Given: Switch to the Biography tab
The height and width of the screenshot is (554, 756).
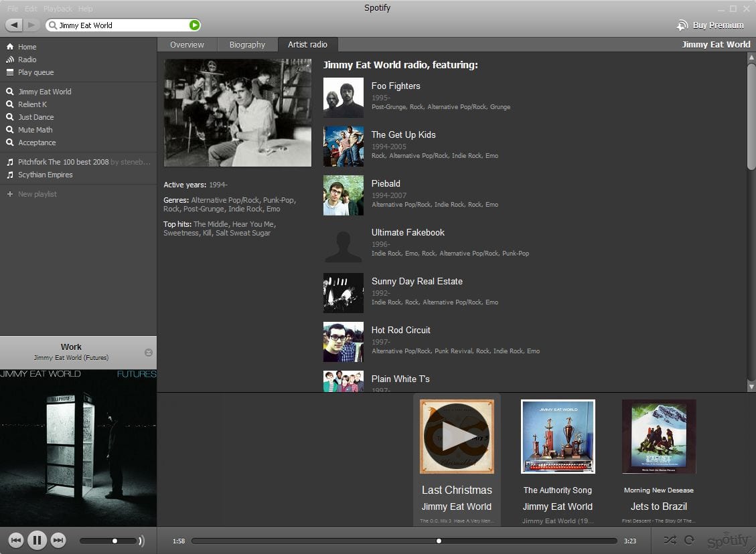Looking at the screenshot, I should (247, 45).
